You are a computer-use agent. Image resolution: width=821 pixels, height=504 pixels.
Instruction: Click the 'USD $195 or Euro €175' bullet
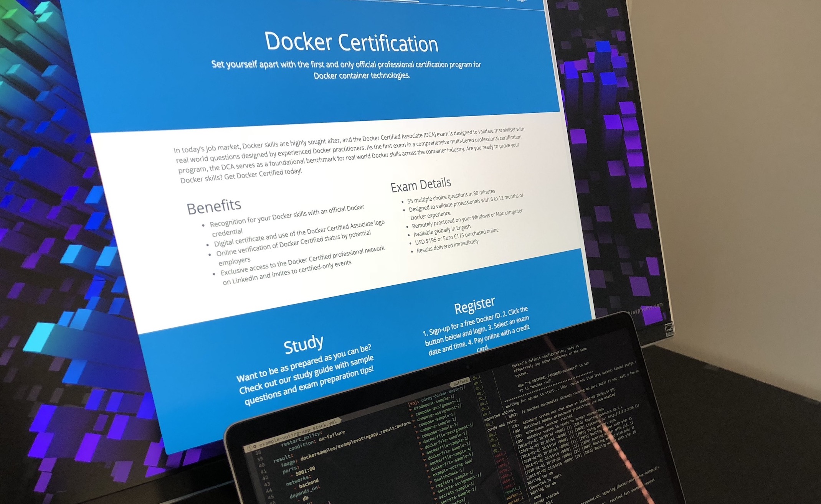(456, 237)
